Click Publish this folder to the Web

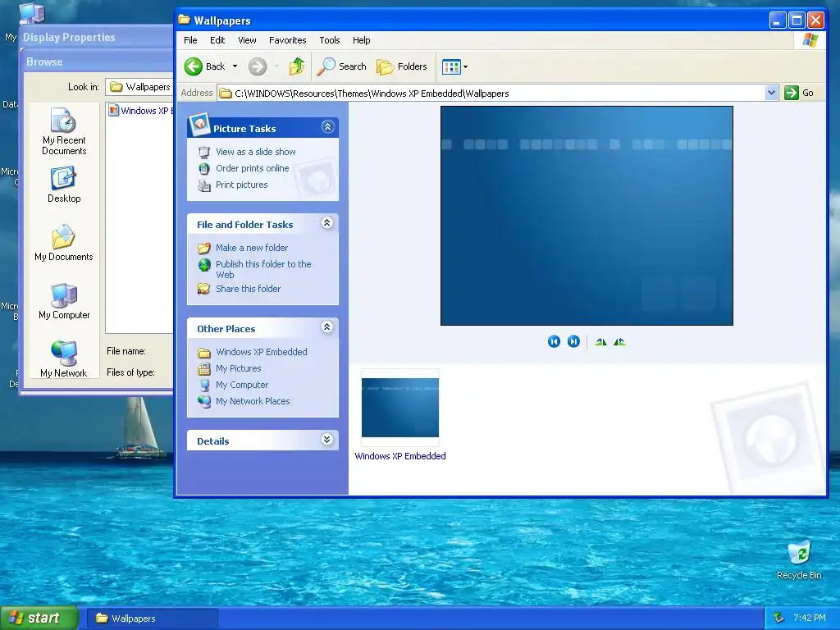coord(263,269)
